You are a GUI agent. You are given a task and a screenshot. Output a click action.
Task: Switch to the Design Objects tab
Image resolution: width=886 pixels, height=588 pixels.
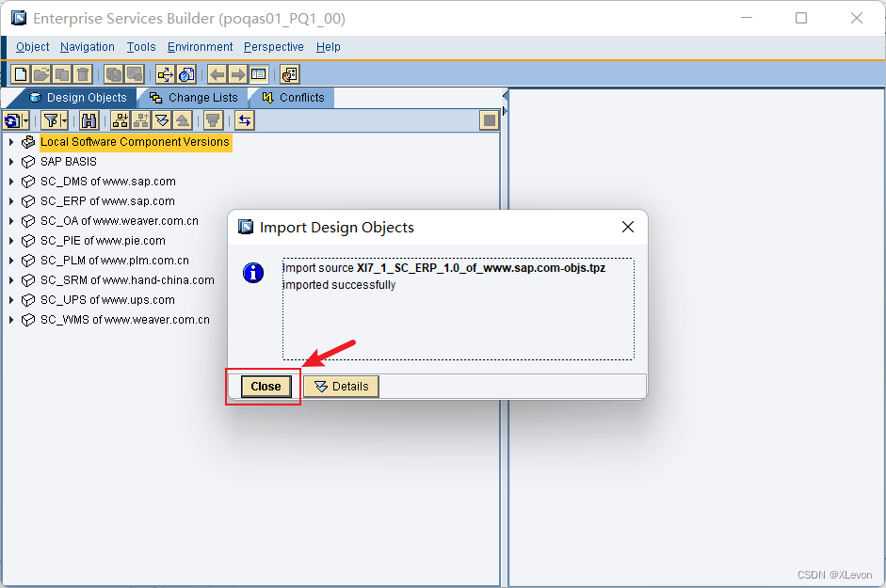tap(78, 98)
